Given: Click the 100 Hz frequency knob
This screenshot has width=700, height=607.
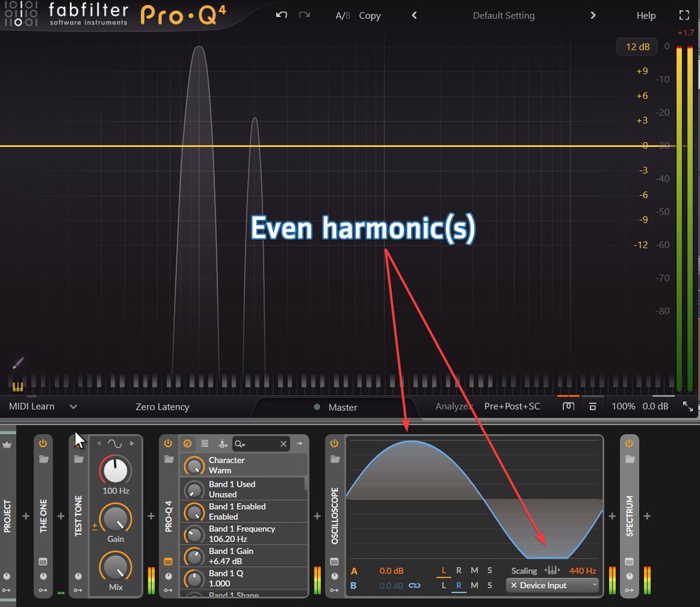Looking at the screenshot, I should coord(115,470).
